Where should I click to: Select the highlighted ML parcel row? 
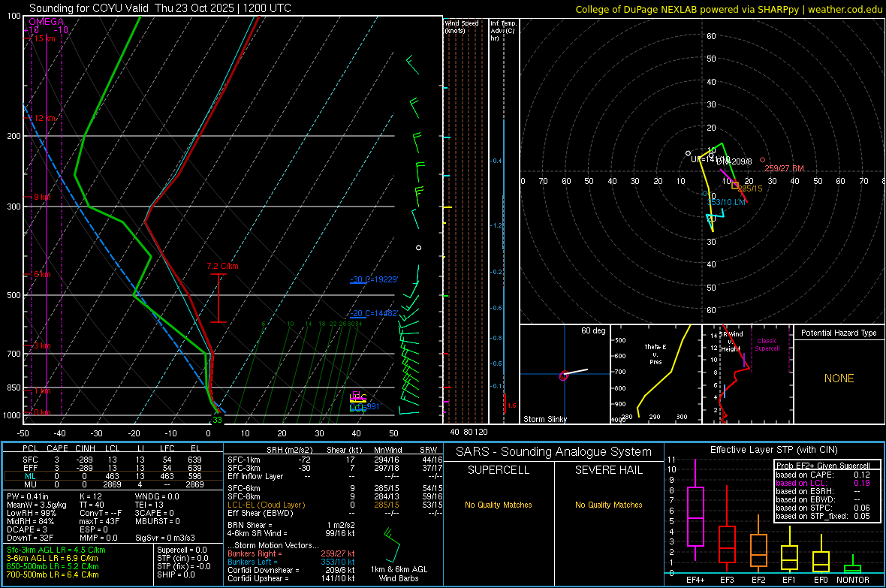[113, 476]
